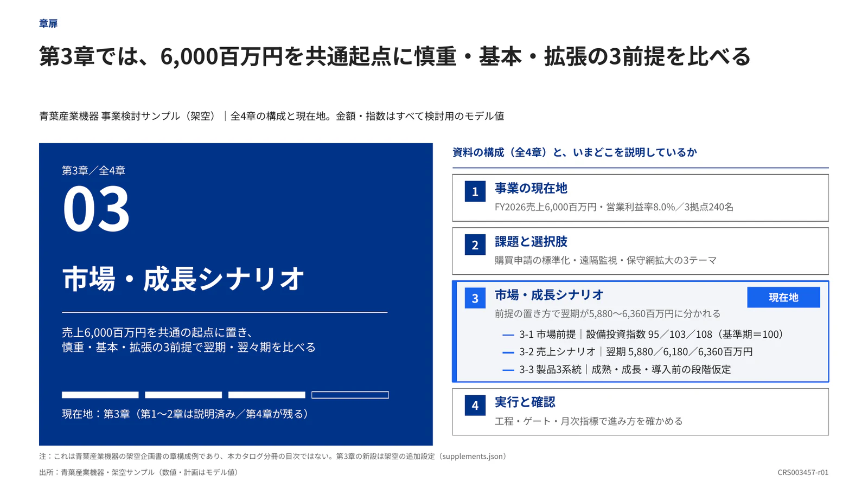
Task: Click the empty fourth progress segment
Action: [350, 395]
